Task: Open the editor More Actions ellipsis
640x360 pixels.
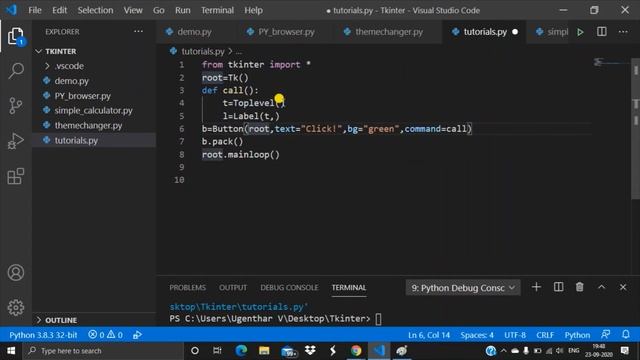Action: [x=623, y=31]
